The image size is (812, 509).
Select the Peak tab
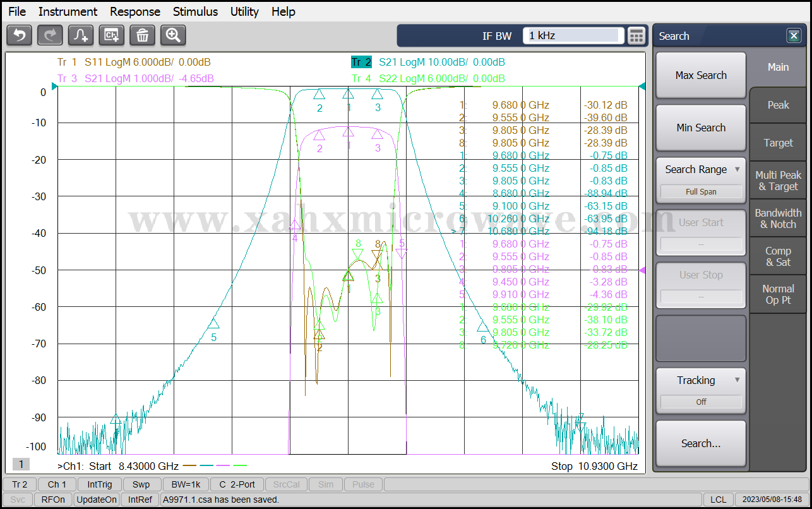point(778,105)
